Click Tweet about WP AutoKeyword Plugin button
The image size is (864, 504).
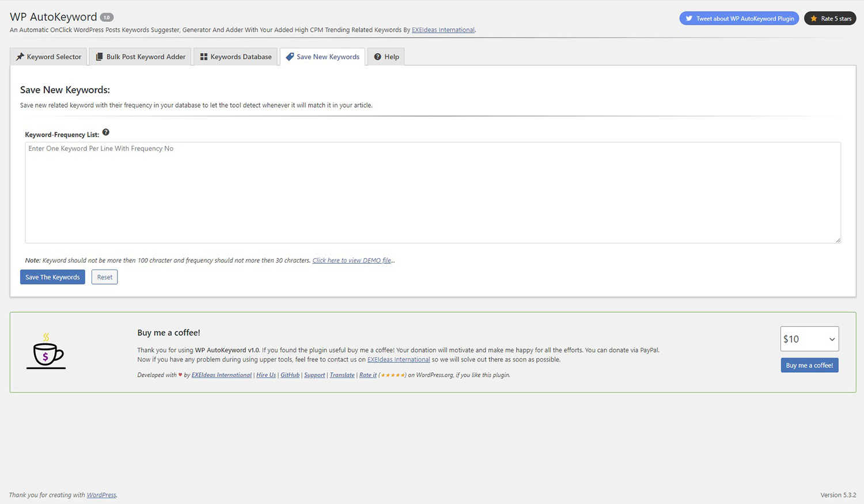(x=739, y=18)
